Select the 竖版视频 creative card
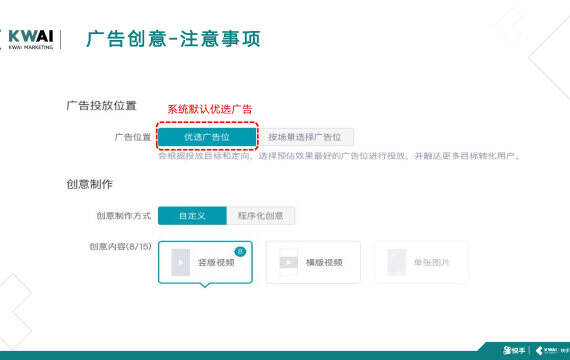Screen dimensions: 570x360 [x=205, y=262]
